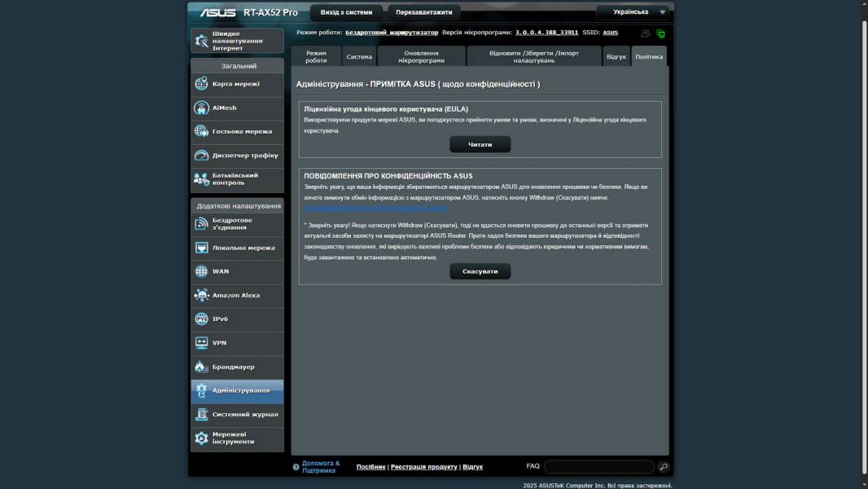Open the Traffic Manager (Диспетчер трафіку) icon
The image size is (868, 489).
pos(201,155)
